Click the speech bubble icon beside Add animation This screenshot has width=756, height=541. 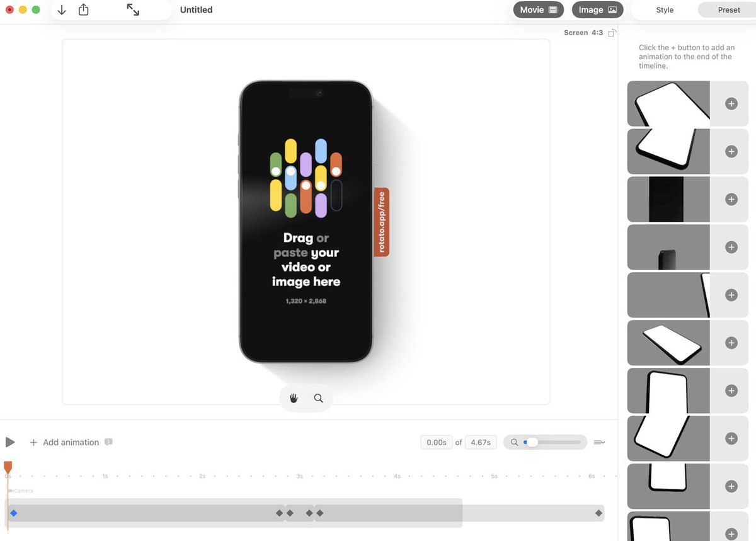108,442
